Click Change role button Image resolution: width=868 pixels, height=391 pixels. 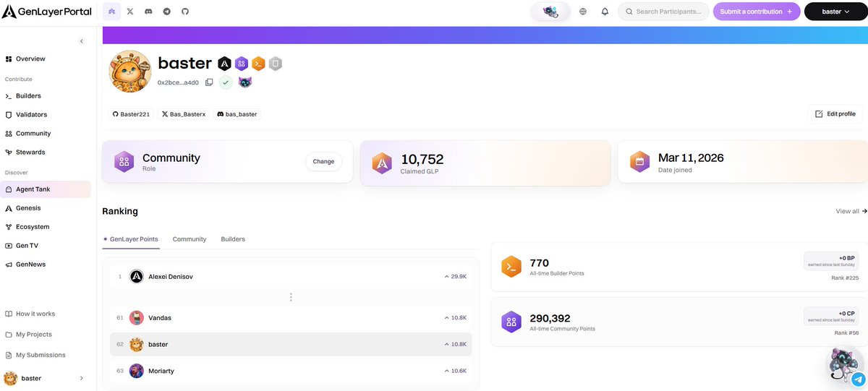pyautogui.click(x=323, y=162)
